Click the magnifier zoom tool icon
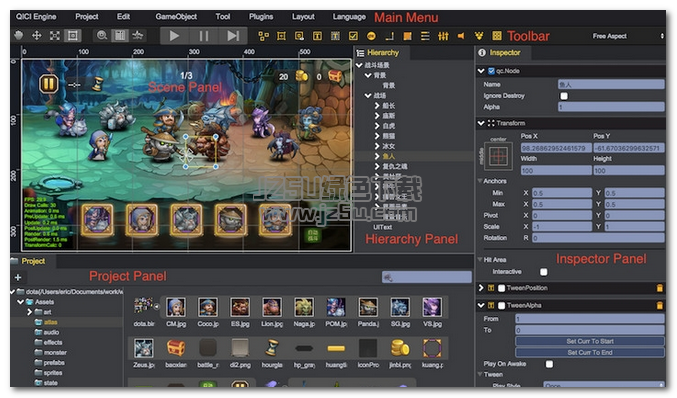Viewport: 677px width, 398px height. tap(102, 35)
